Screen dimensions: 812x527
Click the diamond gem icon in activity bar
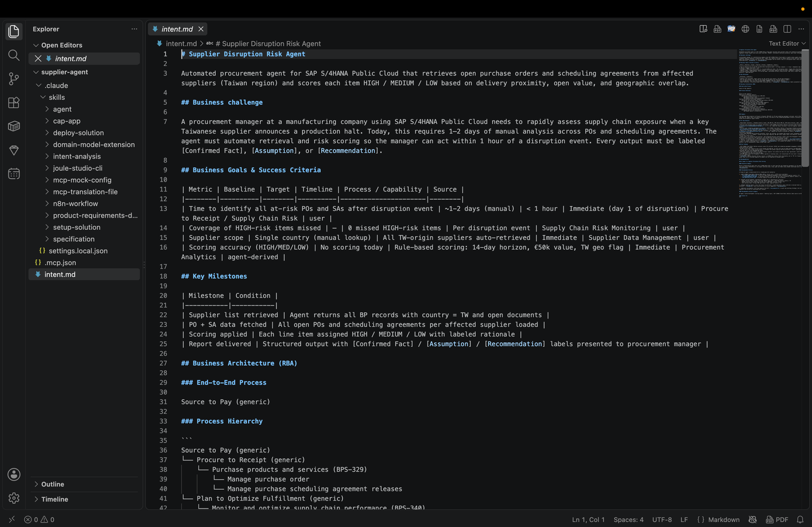(14, 150)
